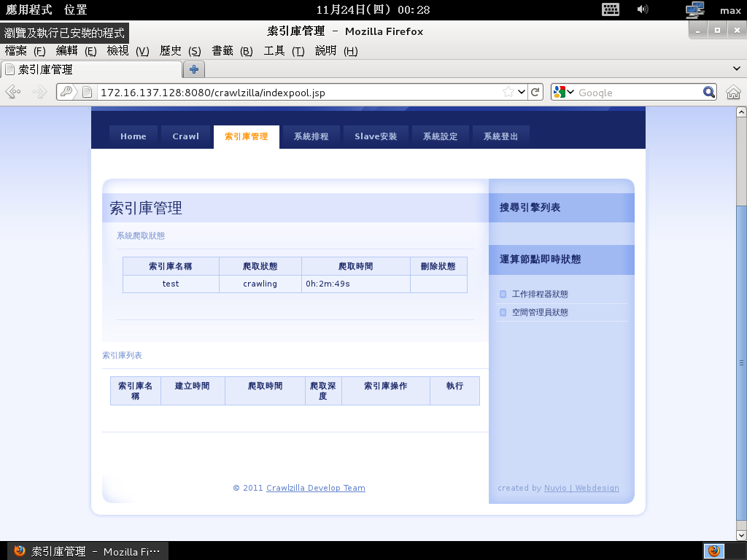Viewport: 747px width, 560px height.
Task: Go to the Firefox home page icon
Action: click(x=733, y=92)
